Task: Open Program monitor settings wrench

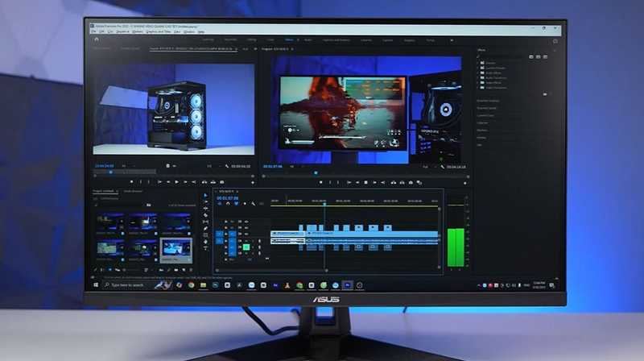Action: 442,167
